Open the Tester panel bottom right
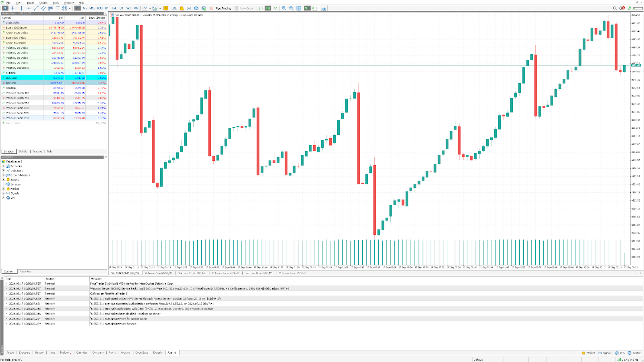Image resolution: width=644 pixels, height=362 pixels. pos(635,352)
